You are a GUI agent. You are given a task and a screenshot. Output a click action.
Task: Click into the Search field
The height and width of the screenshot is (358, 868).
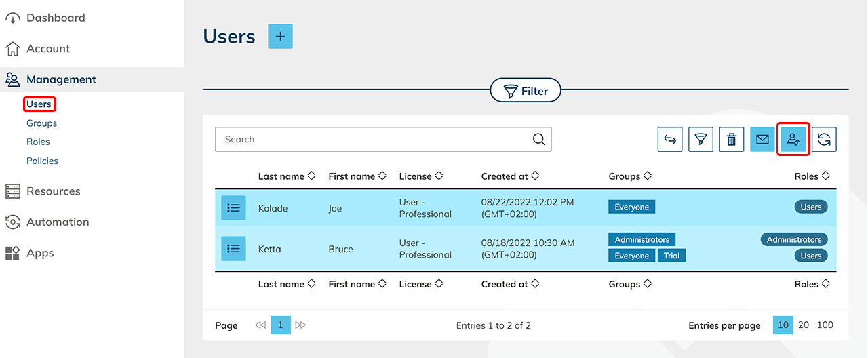(373, 140)
